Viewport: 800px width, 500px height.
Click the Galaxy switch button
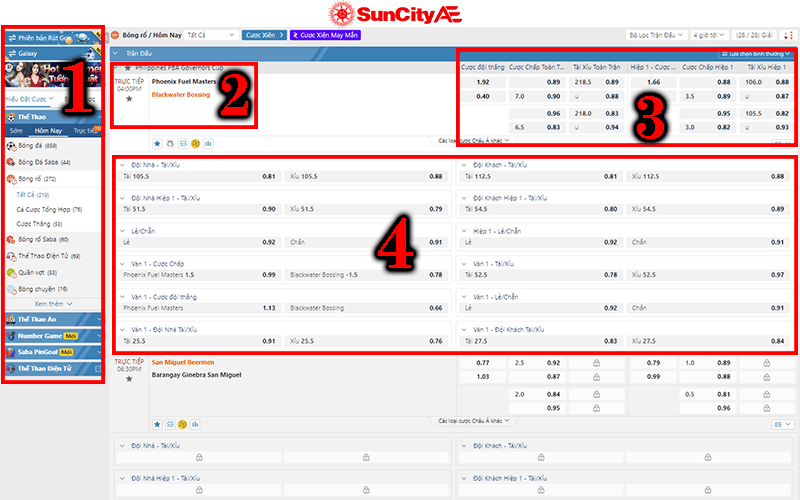coord(52,53)
